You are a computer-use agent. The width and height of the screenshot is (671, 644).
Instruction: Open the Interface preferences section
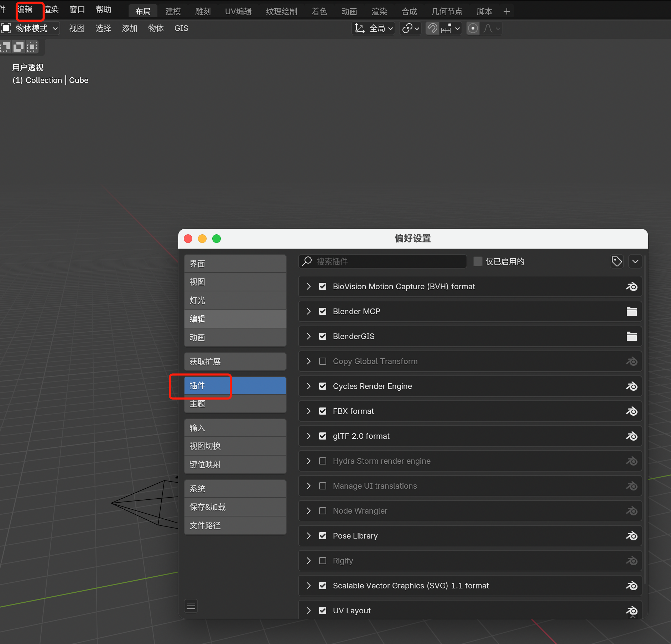coord(235,264)
